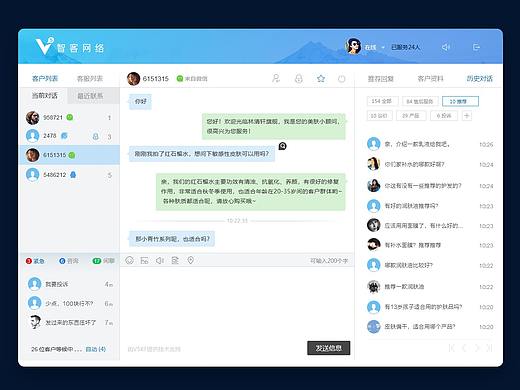Toggle the sound speaker icon in header
The image size is (520, 390).
coord(446,47)
